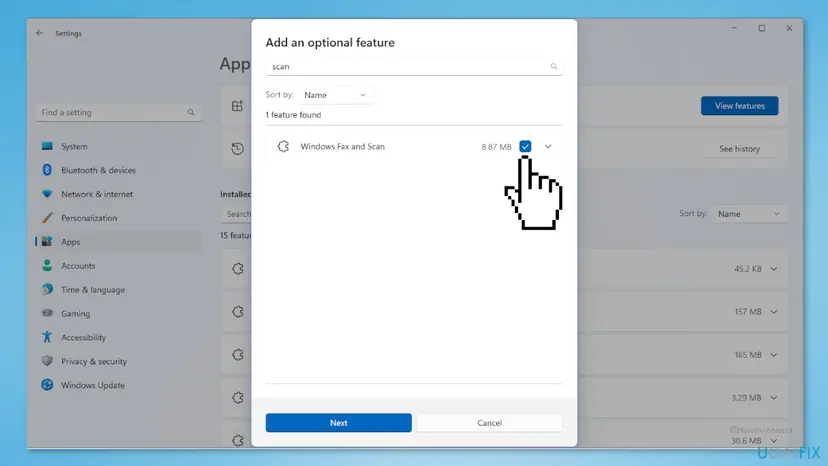Click search magnifier in optional feature dialog
This screenshot has width=828, height=466.
(x=553, y=67)
